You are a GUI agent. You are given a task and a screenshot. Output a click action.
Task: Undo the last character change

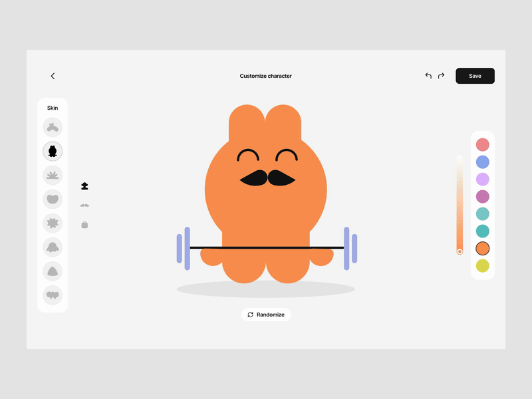428,76
